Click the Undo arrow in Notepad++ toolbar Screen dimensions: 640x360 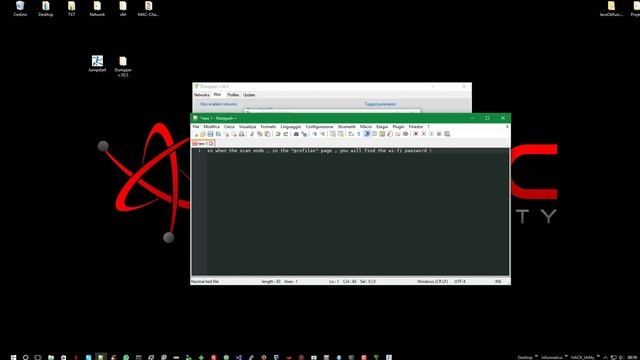278,134
